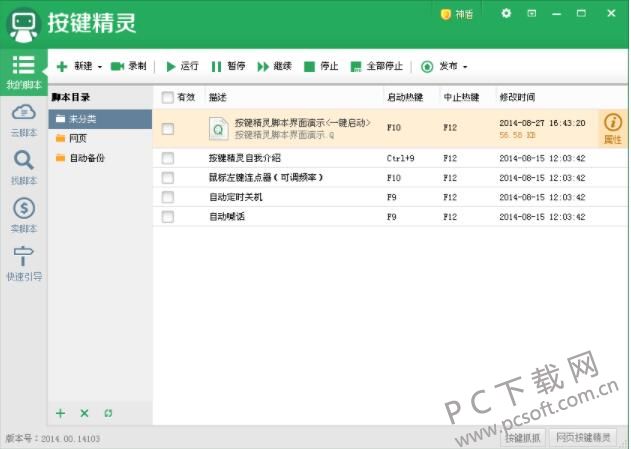The height and width of the screenshot is (449, 631).
Task: Sort by 启动热键 column header
Action: [x=405, y=97]
